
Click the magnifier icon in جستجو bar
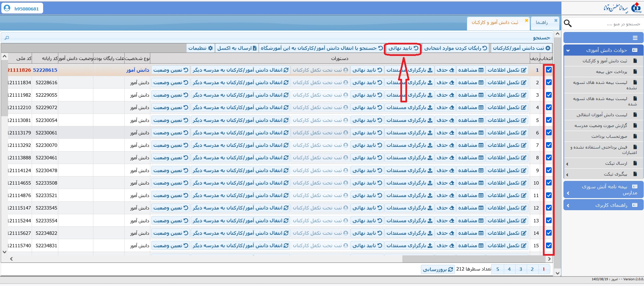(7, 38)
